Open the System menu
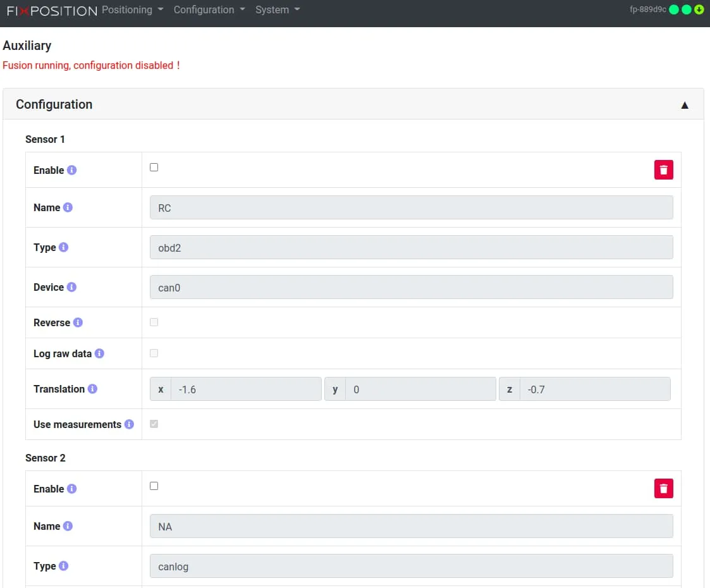 pos(277,10)
